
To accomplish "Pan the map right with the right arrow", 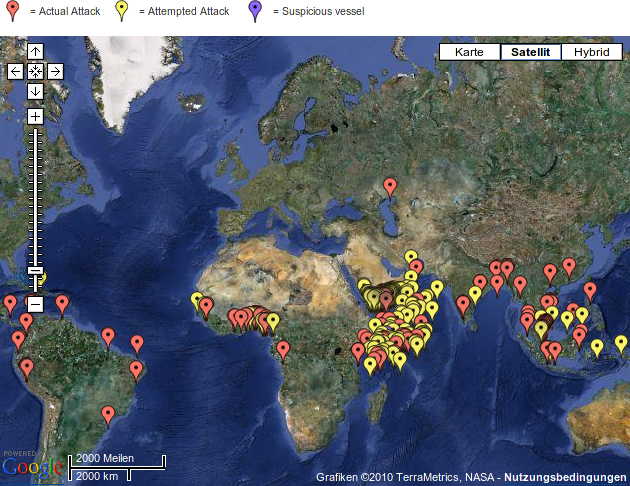I will pyautogui.click(x=55, y=71).
